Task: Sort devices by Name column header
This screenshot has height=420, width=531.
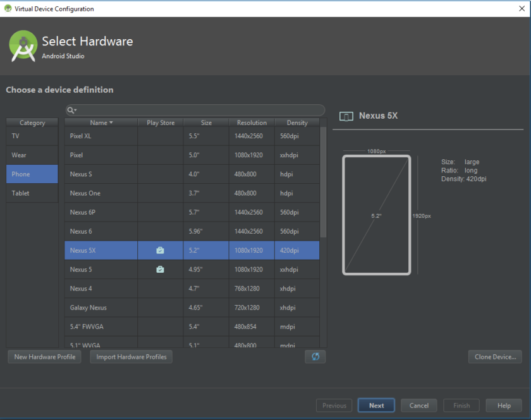Action: tap(101, 123)
